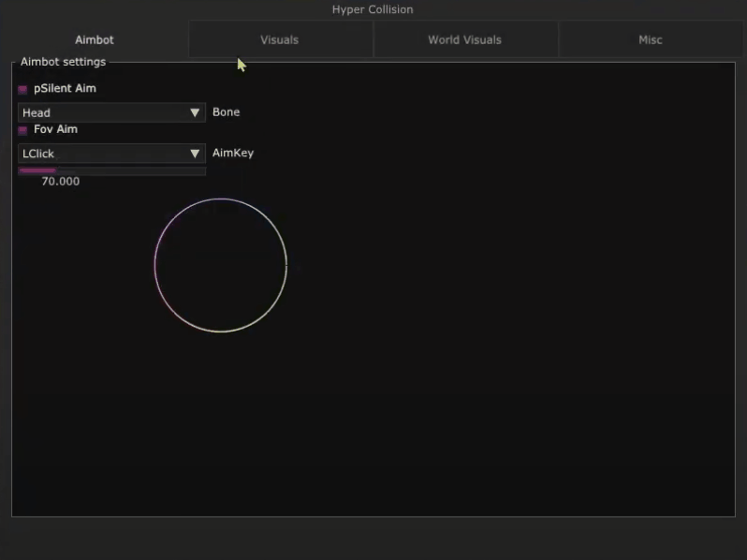Click the FOV slider bar
This screenshot has width=747, height=560.
tap(112, 171)
